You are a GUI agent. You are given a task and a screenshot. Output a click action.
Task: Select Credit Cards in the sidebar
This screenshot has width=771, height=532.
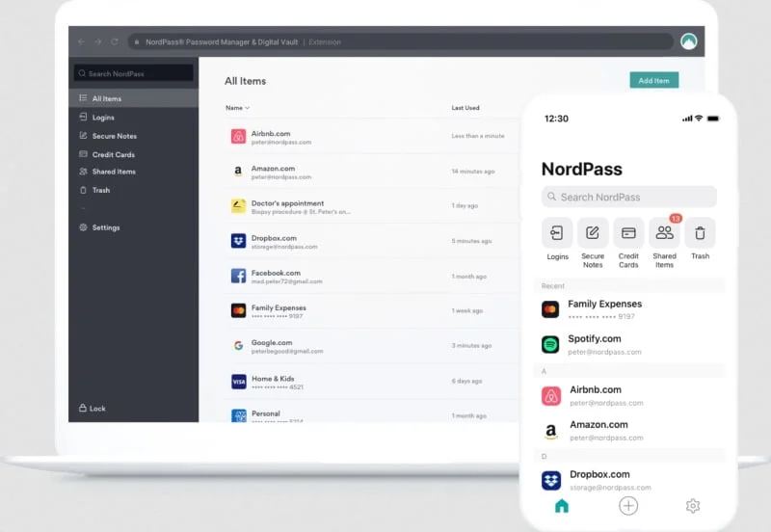point(134,154)
